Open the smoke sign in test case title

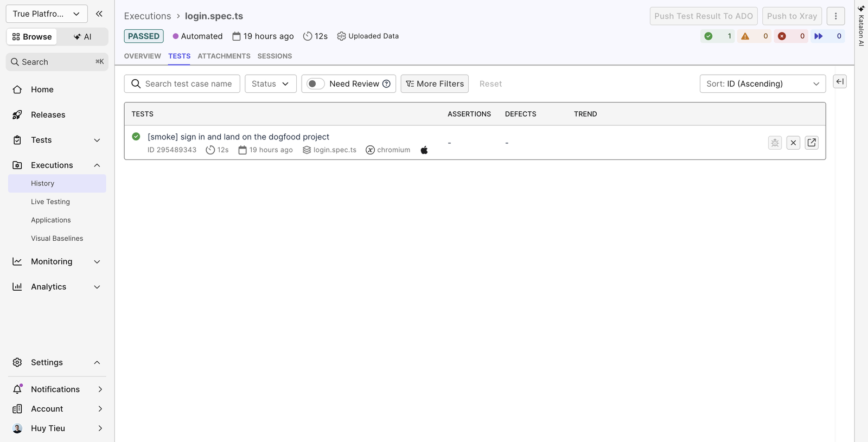(238, 137)
